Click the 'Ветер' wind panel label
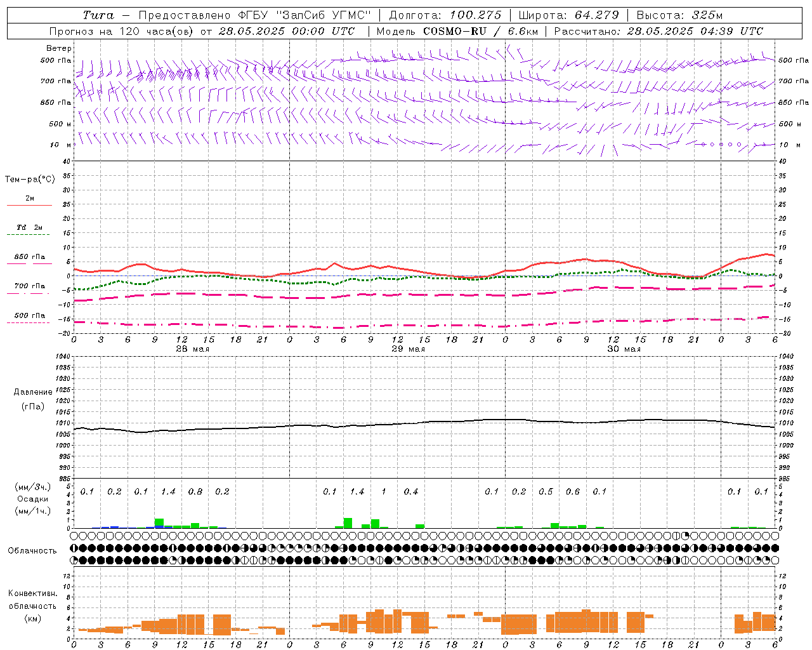Image resolution: width=812 pixels, height=650 pixels. [x=59, y=48]
